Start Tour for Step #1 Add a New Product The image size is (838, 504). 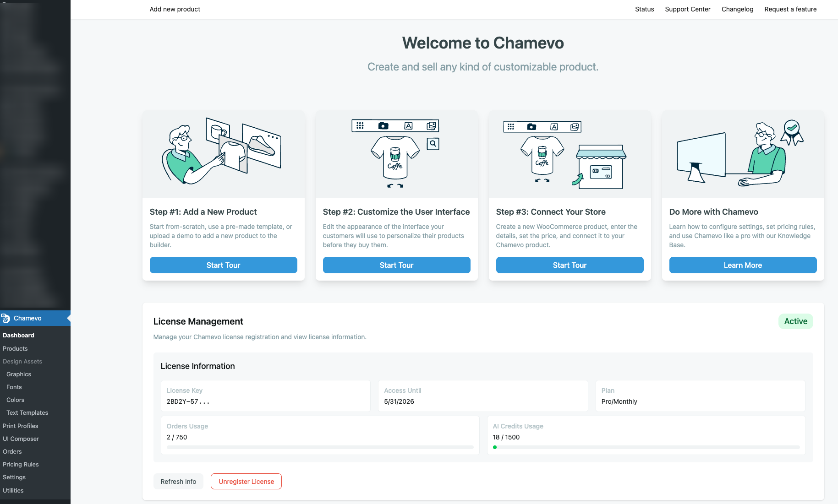[x=224, y=265]
